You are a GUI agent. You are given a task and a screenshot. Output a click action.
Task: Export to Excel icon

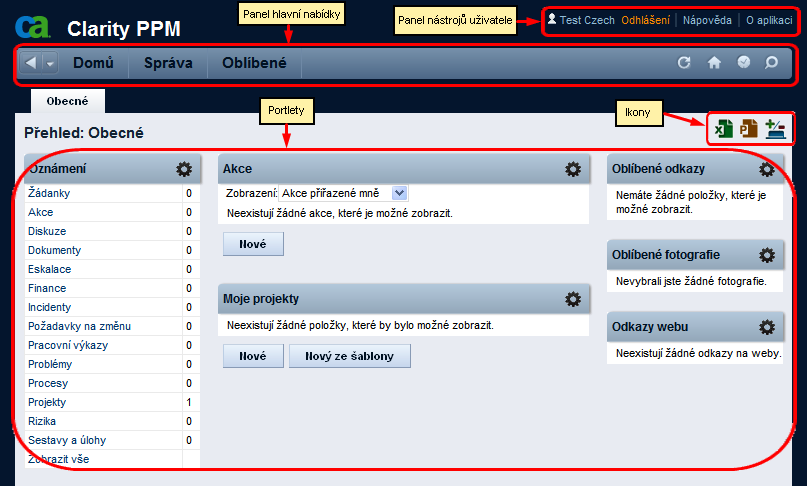pos(724,128)
